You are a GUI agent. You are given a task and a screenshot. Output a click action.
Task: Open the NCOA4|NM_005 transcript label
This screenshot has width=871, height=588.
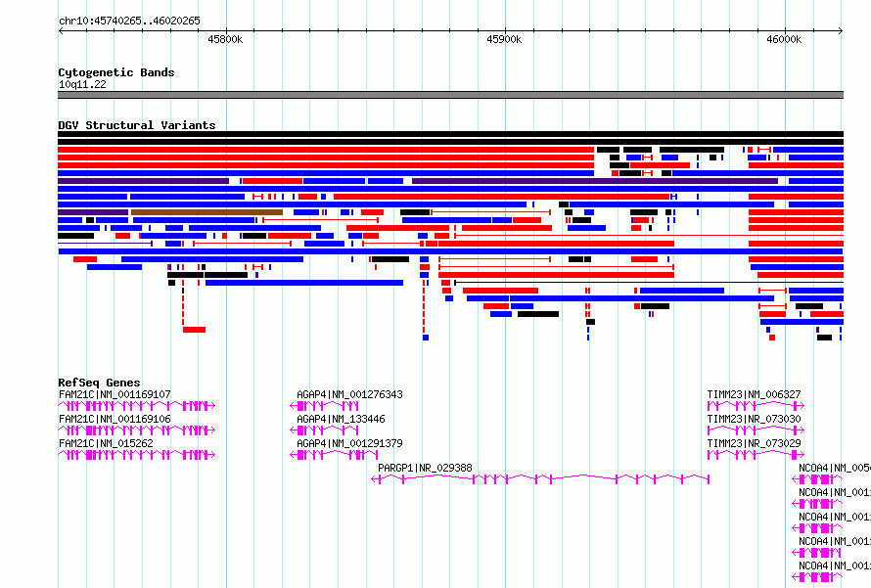(835, 468)
